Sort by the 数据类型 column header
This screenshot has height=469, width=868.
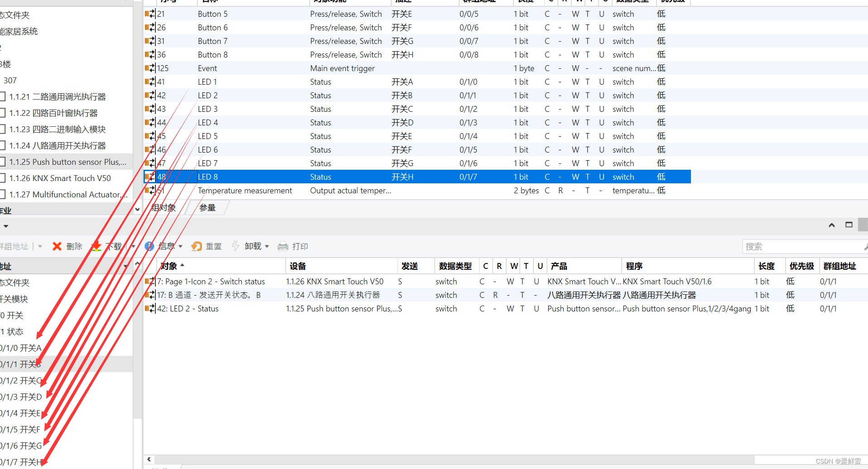point(456,266)
